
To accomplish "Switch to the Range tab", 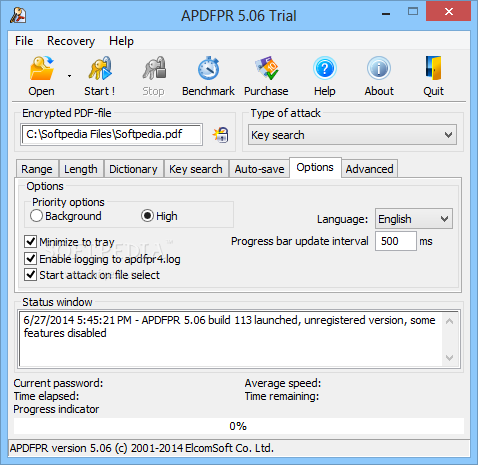I will (37, 169).
